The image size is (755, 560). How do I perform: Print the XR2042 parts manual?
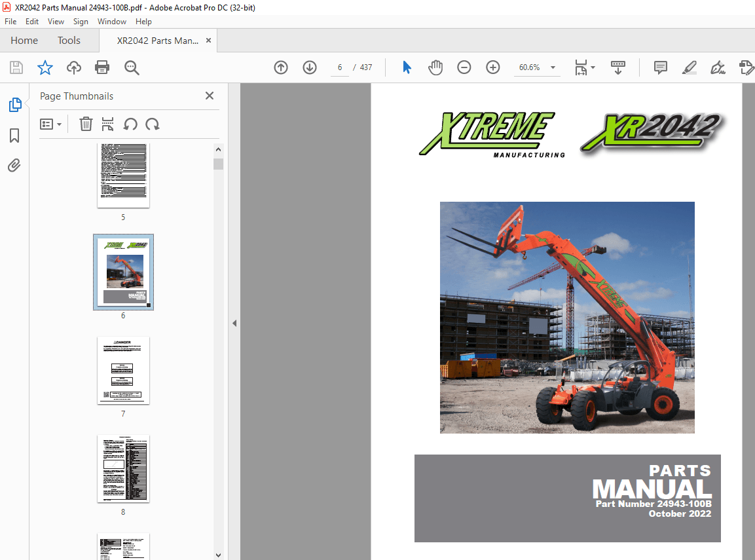coord(102,67)
